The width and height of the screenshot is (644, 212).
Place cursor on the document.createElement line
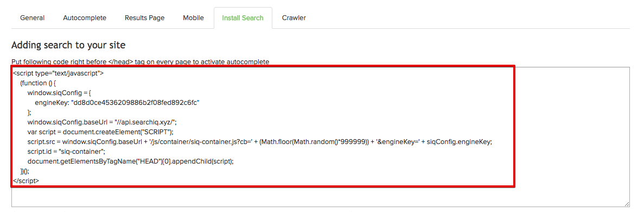tap(100, 132)
